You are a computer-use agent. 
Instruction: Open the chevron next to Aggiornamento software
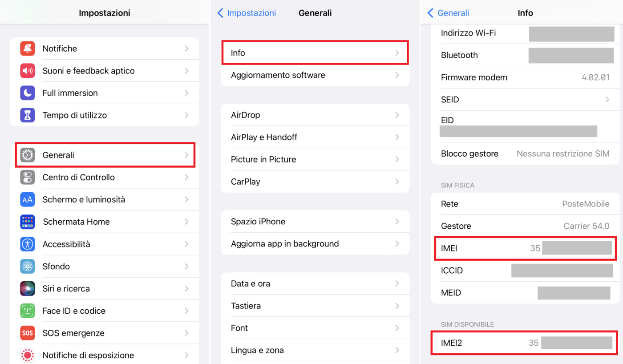(397, 75)
